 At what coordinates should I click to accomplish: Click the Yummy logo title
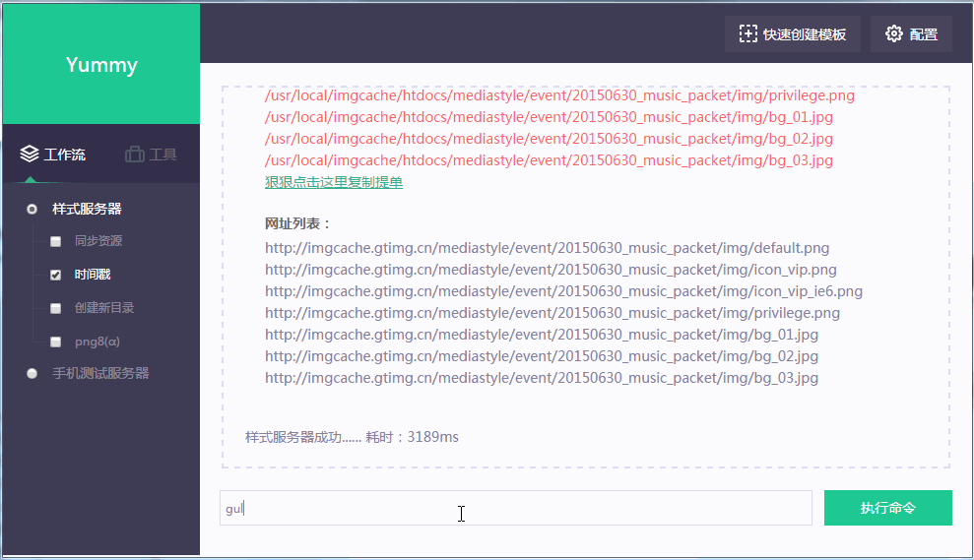[101, 65]
